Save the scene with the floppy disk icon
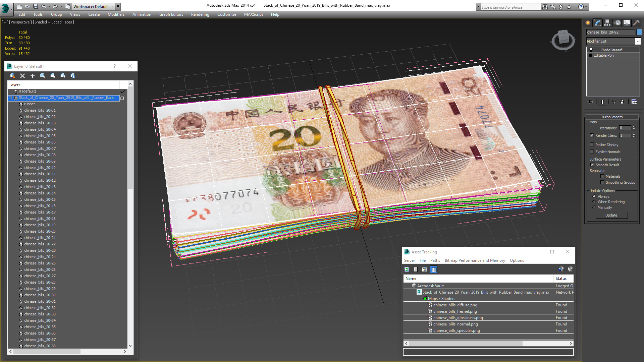This screenshot has width=644, height=362. pyautogui.click(x=36, y=7)
